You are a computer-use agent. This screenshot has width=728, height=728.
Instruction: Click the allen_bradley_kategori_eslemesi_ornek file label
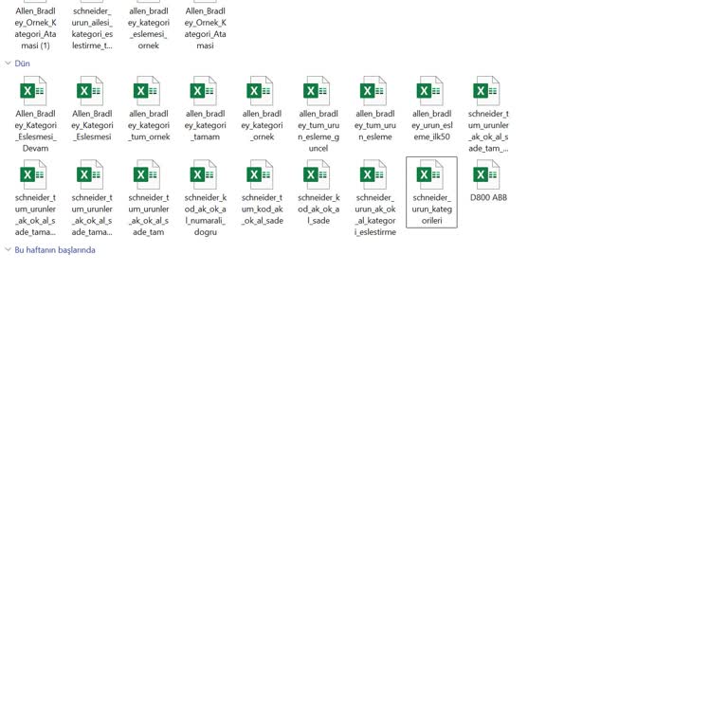click(x=149, y=28)
